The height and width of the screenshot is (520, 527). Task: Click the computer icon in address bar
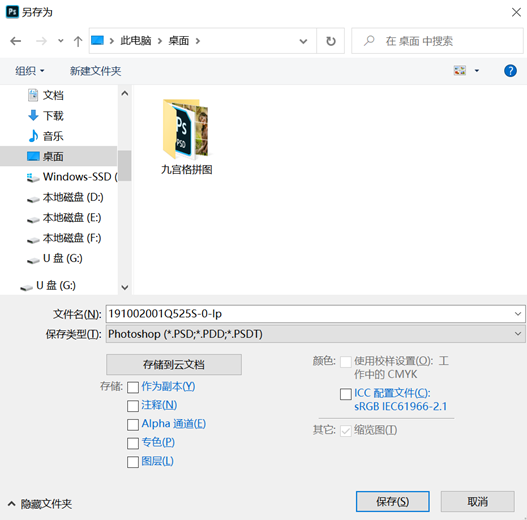[x=97, y=41]
